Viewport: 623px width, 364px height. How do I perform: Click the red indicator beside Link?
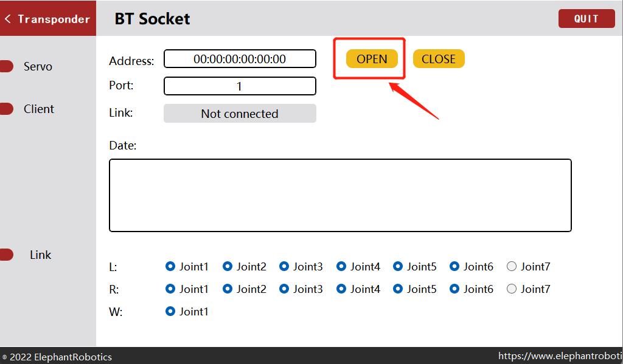6,255
